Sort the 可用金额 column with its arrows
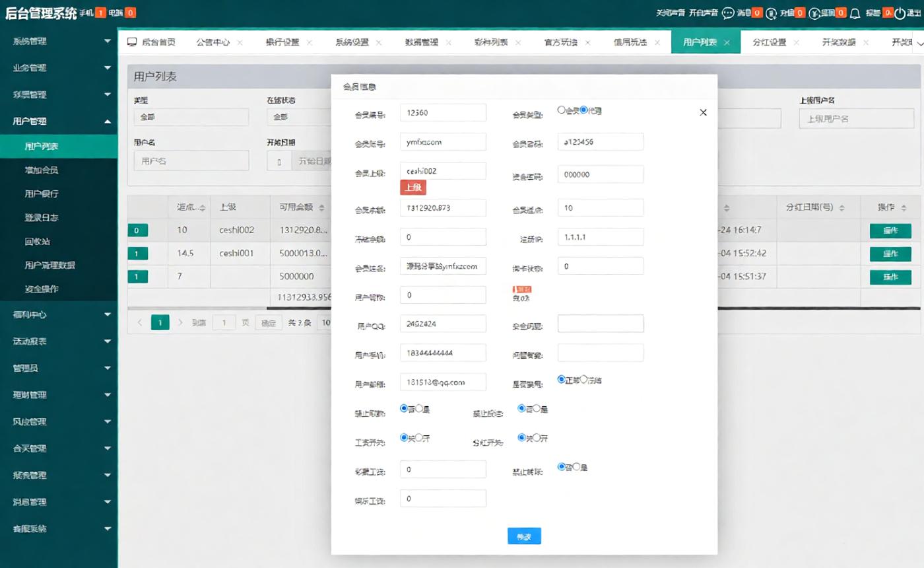The height and width of the screenshot is (568, 924). [x=321, y=208]
